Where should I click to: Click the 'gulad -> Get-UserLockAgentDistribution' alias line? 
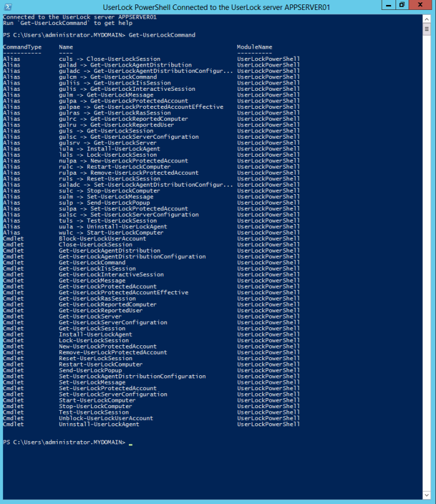(x=125, y=65)
